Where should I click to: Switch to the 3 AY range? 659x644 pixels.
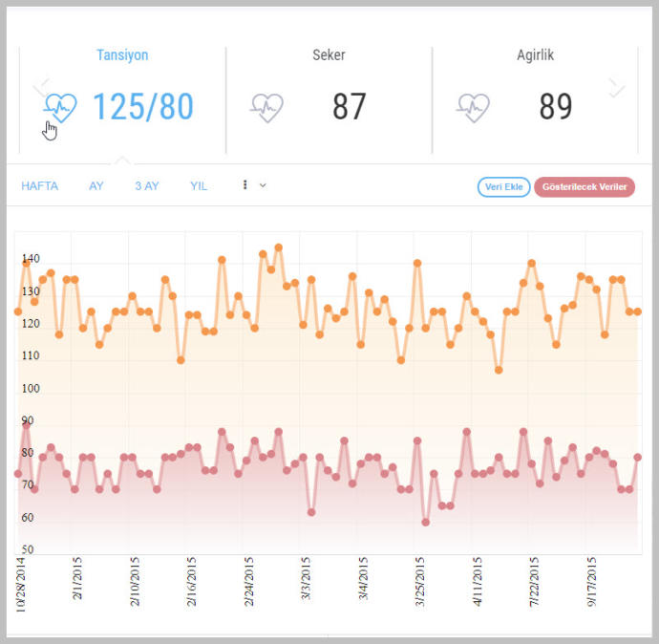point(147,185)
